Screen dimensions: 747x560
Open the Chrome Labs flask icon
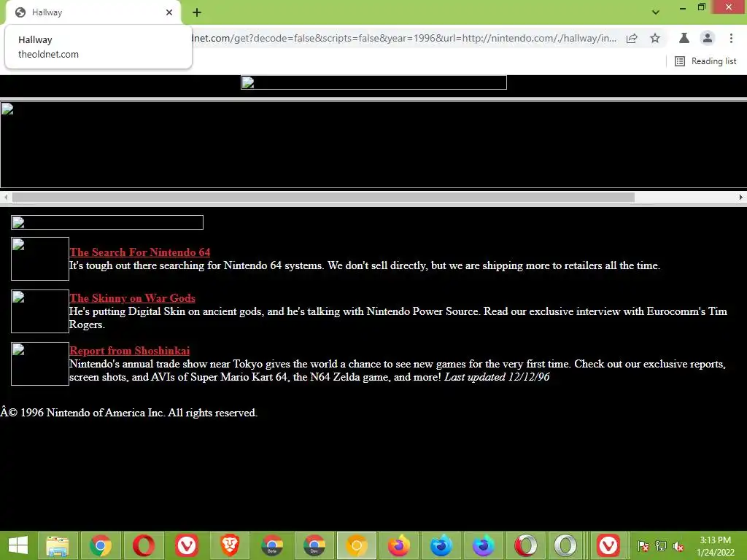(x=684, y=38)
